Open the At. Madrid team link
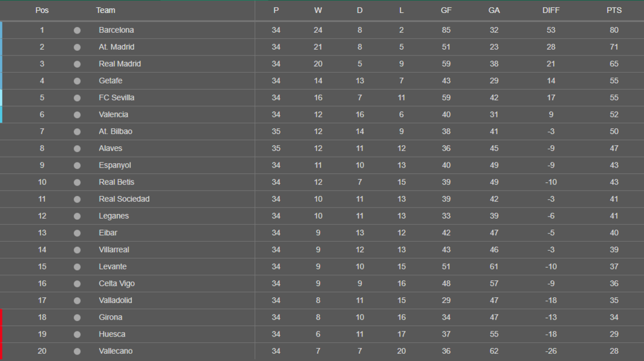 [117, 47]
